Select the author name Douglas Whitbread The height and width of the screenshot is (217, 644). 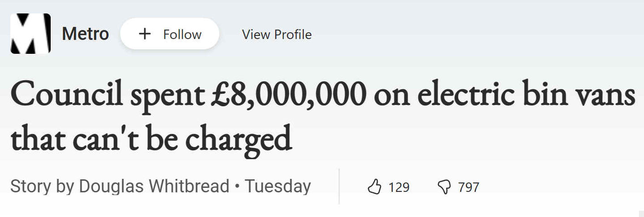pos(154,186)
